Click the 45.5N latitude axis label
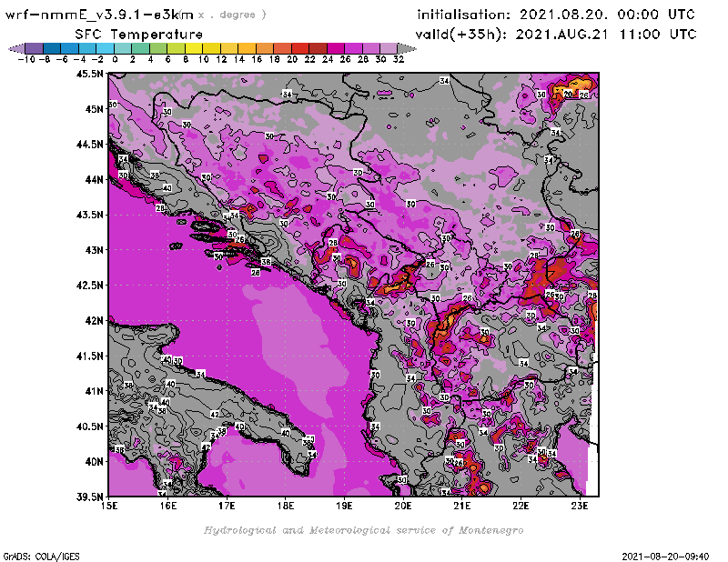Screen dimensions: 728x562 (x=89, y=74)
